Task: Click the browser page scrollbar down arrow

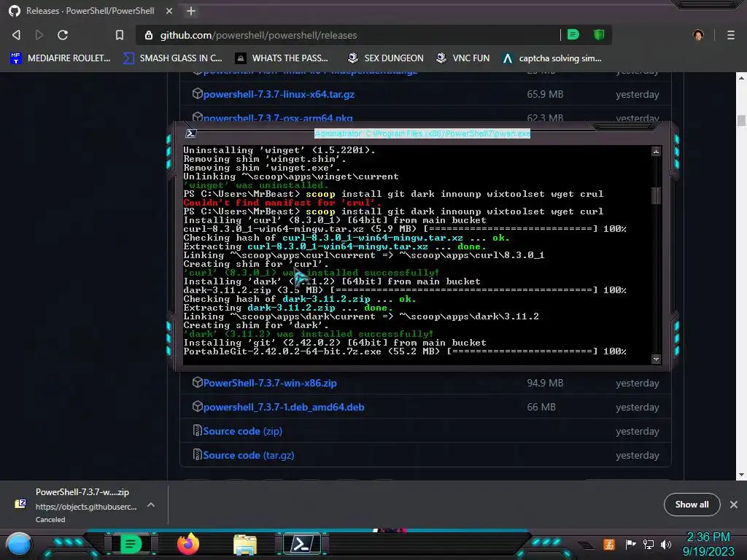Action: (x=741, y=475)
